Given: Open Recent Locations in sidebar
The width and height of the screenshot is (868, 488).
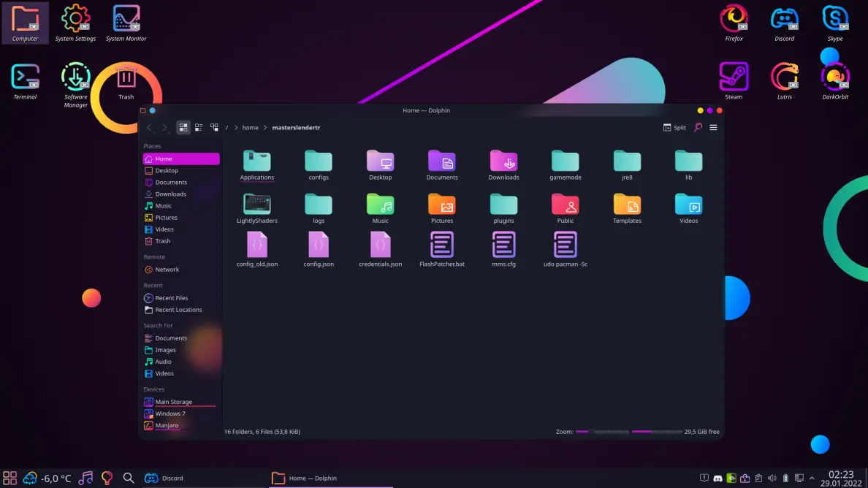Looking at the screenshot, I should [x=181, y=310].
